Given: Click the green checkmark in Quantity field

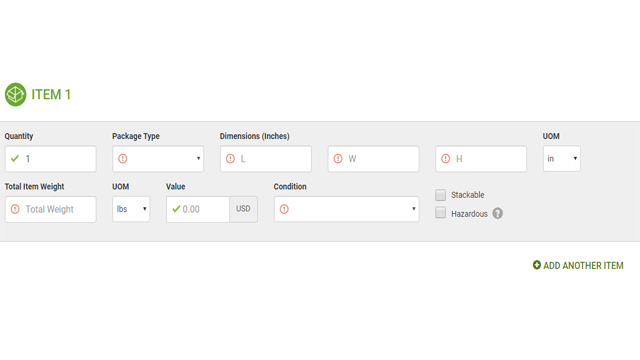Looking at the screenshot, I should tap(15, 158).
